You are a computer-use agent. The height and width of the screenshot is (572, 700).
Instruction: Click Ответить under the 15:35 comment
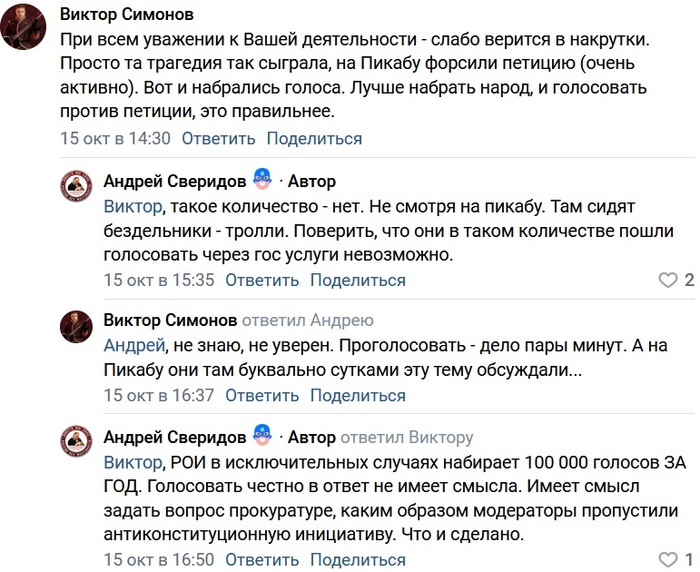tap(262, 280)
